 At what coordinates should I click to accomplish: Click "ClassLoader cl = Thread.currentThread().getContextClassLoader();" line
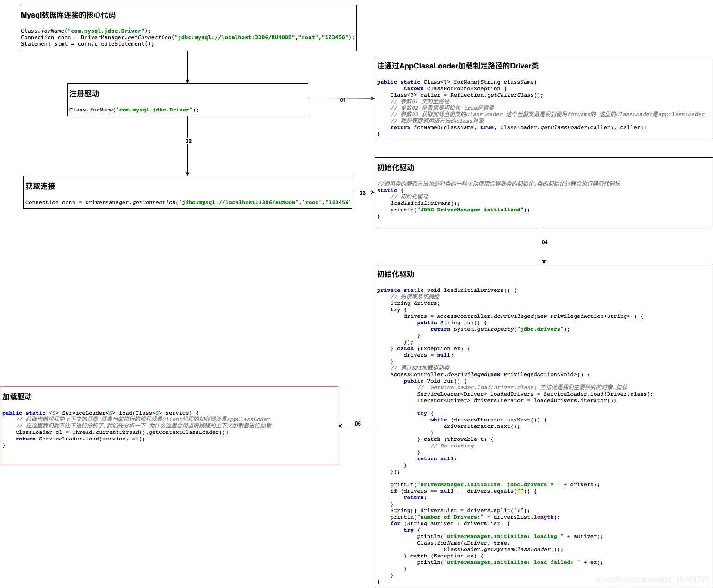click(122, 432)
